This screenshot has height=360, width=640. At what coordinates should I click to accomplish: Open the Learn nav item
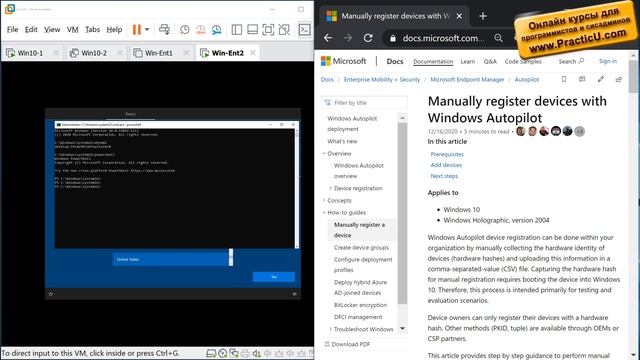coord(468,62)
